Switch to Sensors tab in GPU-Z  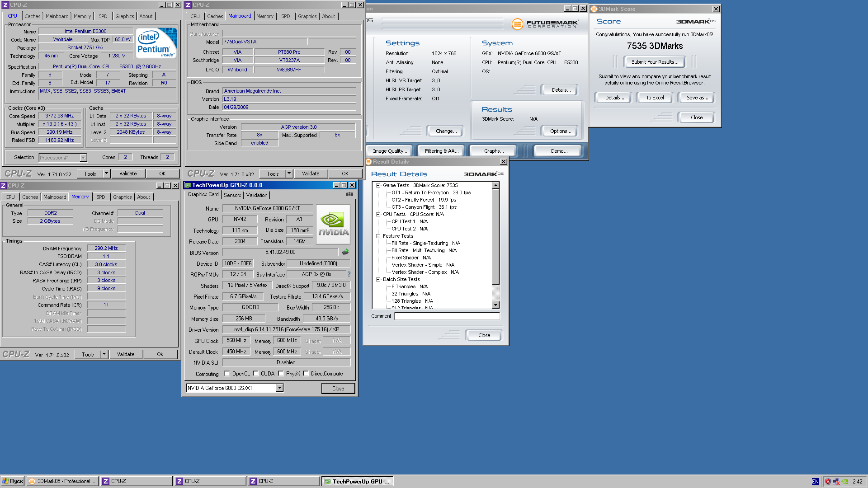[232, 195]
